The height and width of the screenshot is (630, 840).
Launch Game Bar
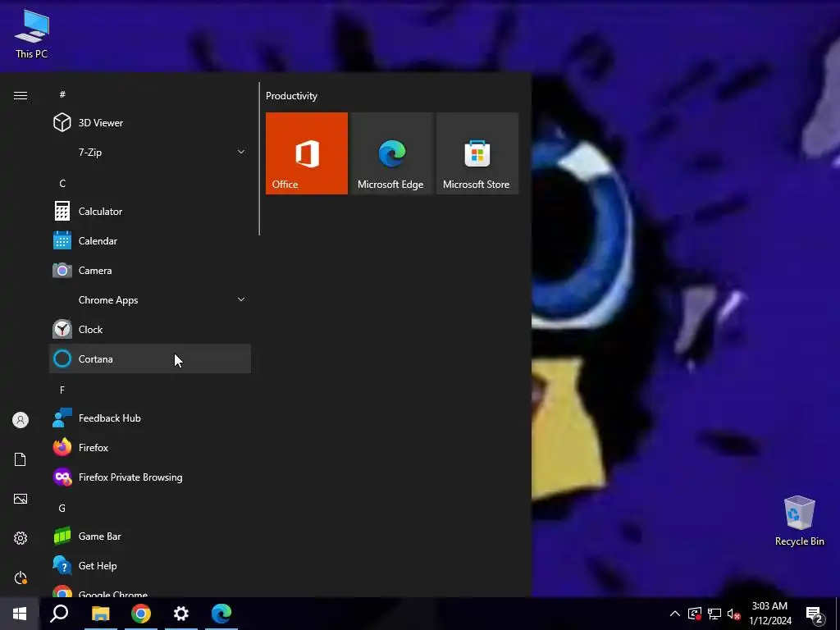tap(150, 536)
